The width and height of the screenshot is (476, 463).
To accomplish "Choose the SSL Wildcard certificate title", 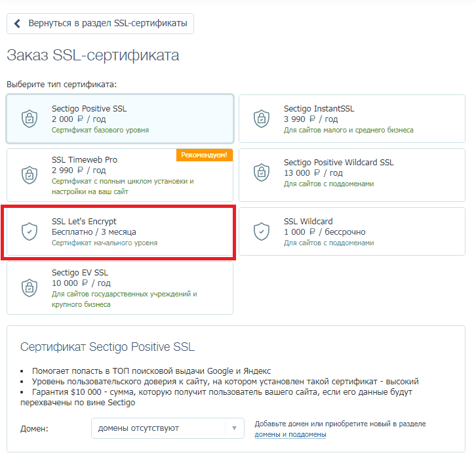I will pyautogui.click(x=308, y=221).
